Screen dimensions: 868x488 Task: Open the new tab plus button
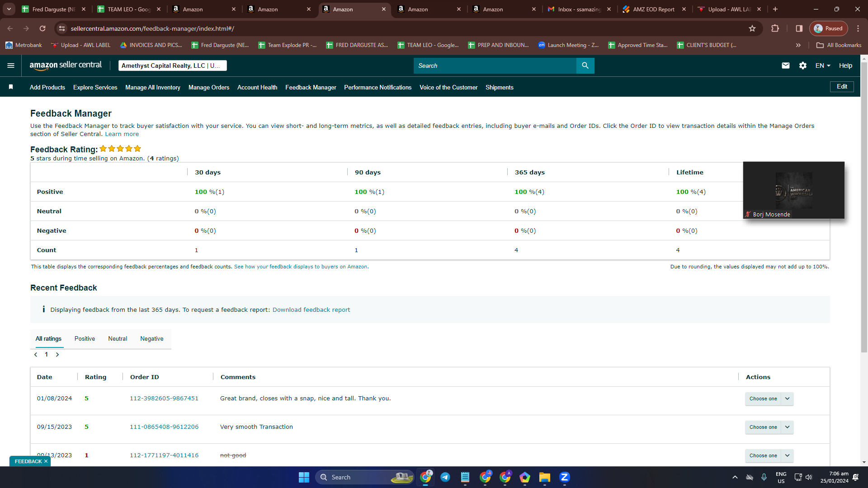[775, 9]
